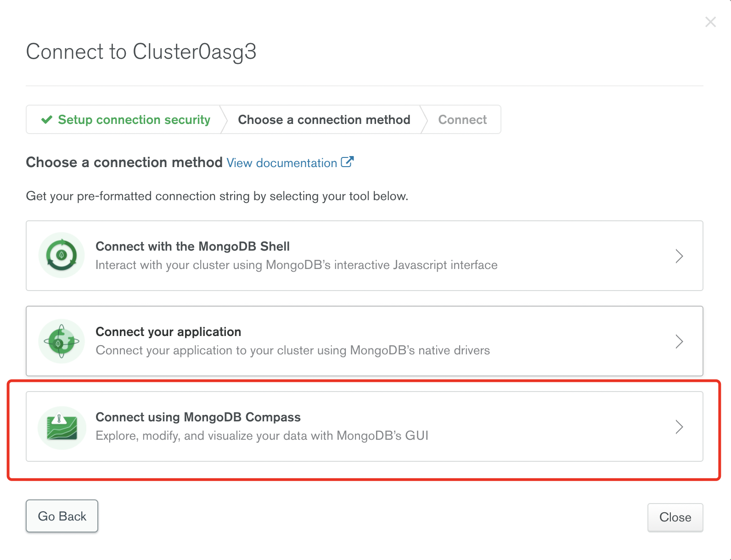
Task: Expand the MongoDB Shell option chevron
Action: pos(679,256)
